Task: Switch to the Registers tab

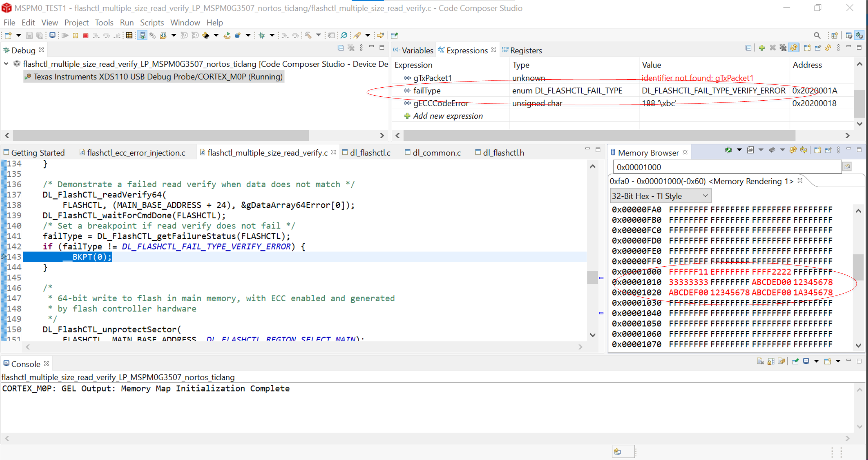Action: tap(522, 50)
